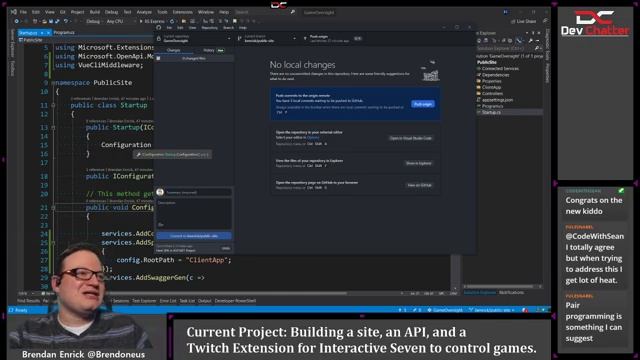Click Push origin in GitHub Desktop toolbar
Image resolution: width=640 pixels, height=360 pixels.
click(333, 39)
